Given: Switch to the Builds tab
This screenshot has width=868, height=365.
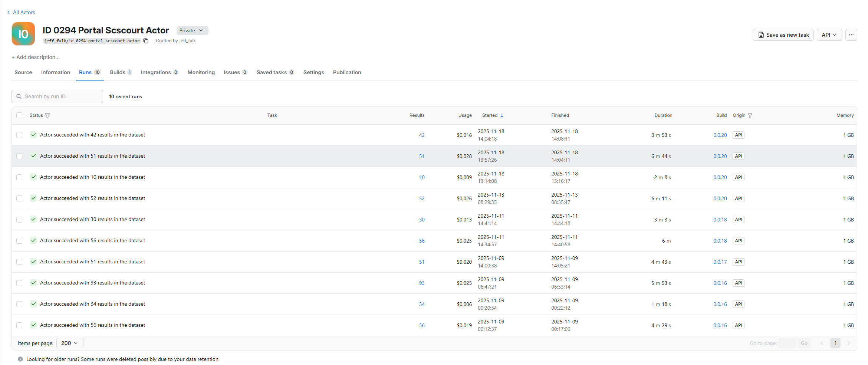Looking at the screenshot, I should tap(117, 72).
